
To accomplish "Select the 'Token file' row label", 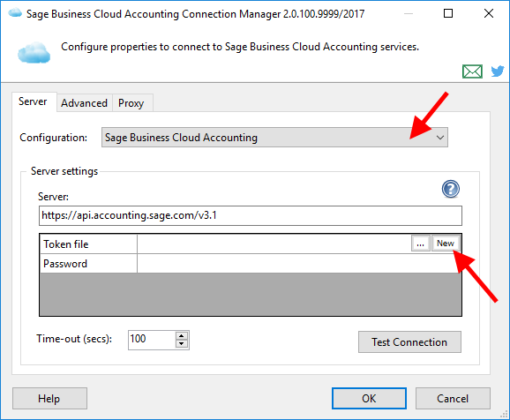I will pos(88,244).
